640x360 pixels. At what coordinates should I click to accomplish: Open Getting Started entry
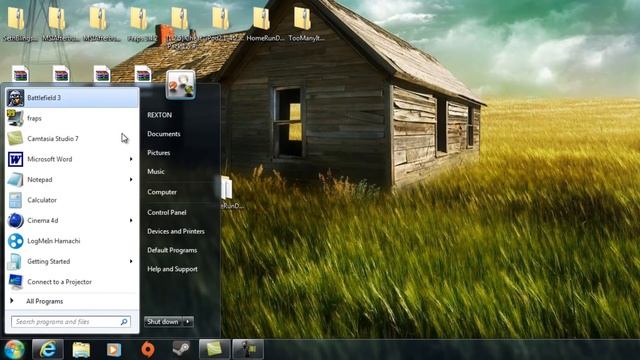pos(72,261)
